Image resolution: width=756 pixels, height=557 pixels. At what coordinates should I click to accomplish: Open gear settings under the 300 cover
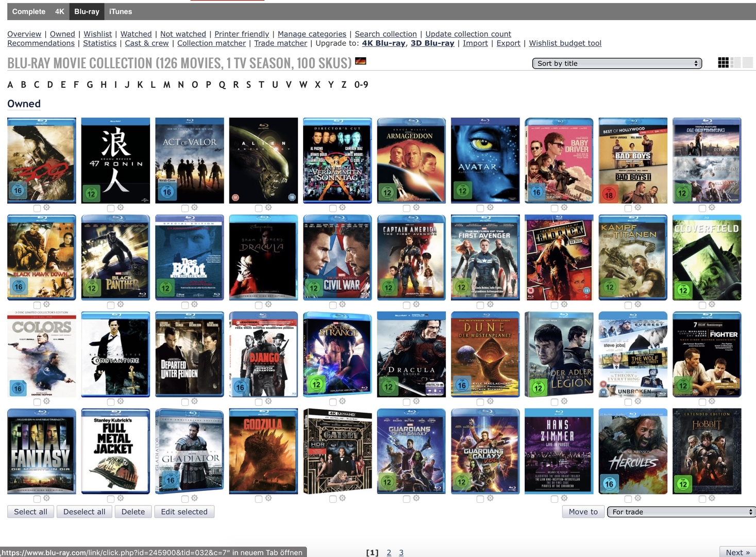46,207
